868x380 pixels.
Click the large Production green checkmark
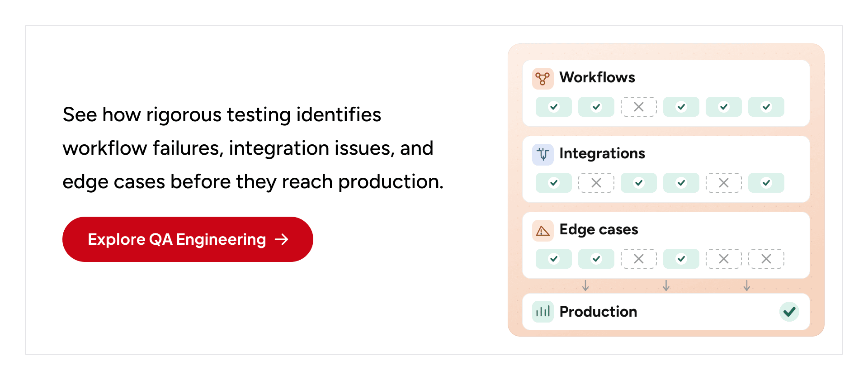789,312
